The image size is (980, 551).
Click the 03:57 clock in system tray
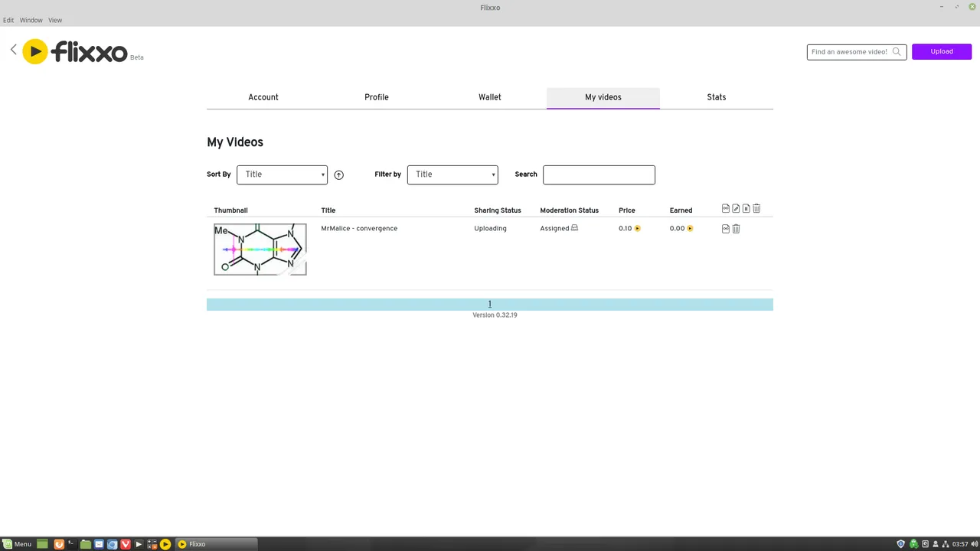[960, 544]
